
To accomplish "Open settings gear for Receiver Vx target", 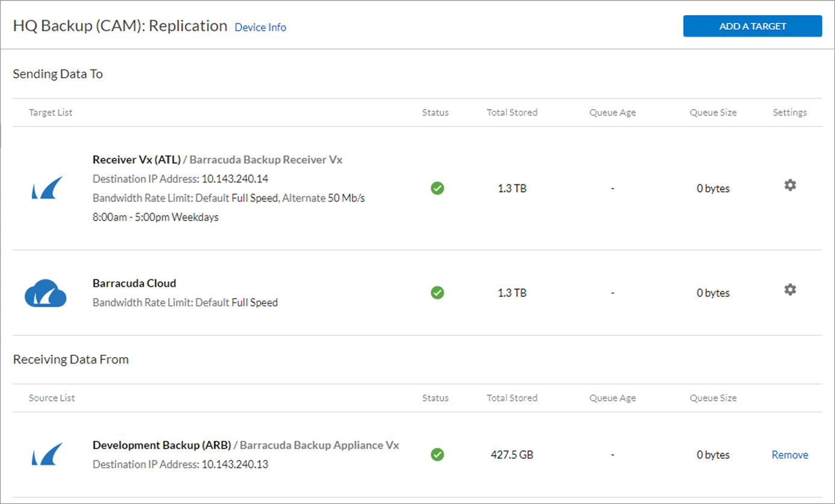I will 790,185.
